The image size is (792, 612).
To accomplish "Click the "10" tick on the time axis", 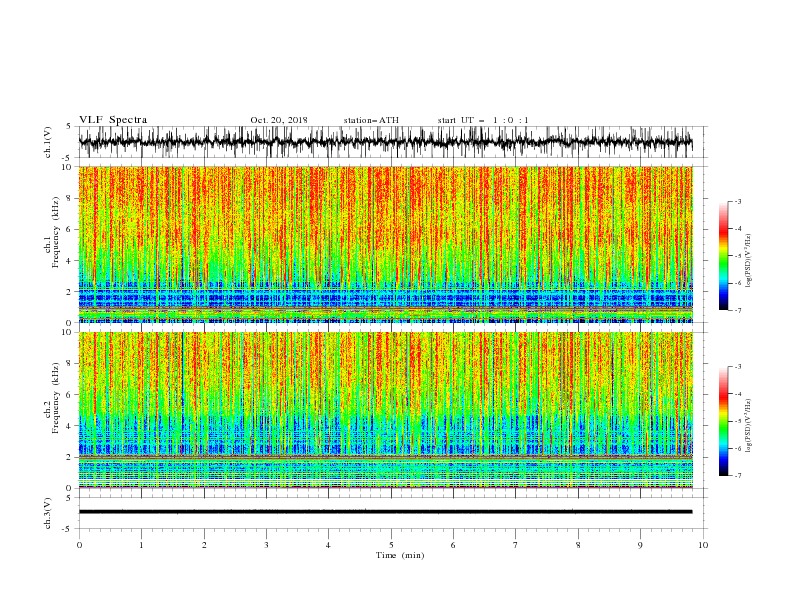I will tap(703, 545).
